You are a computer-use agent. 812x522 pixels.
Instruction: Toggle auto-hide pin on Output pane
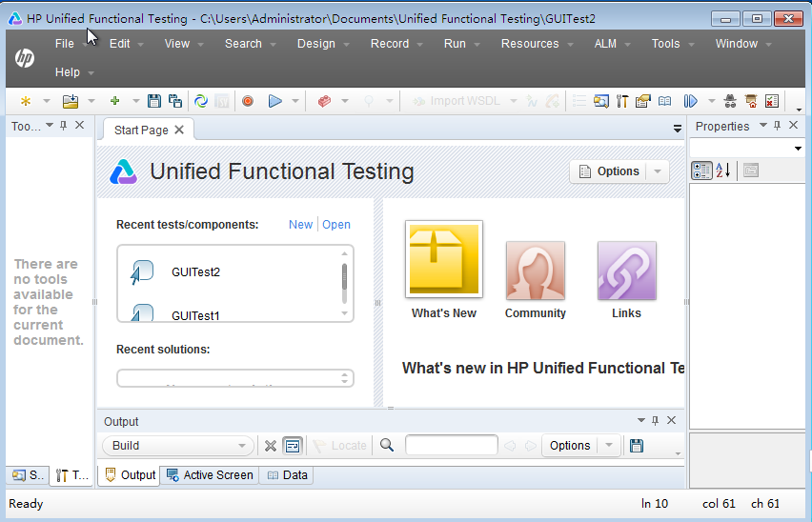tap(655, 421)
